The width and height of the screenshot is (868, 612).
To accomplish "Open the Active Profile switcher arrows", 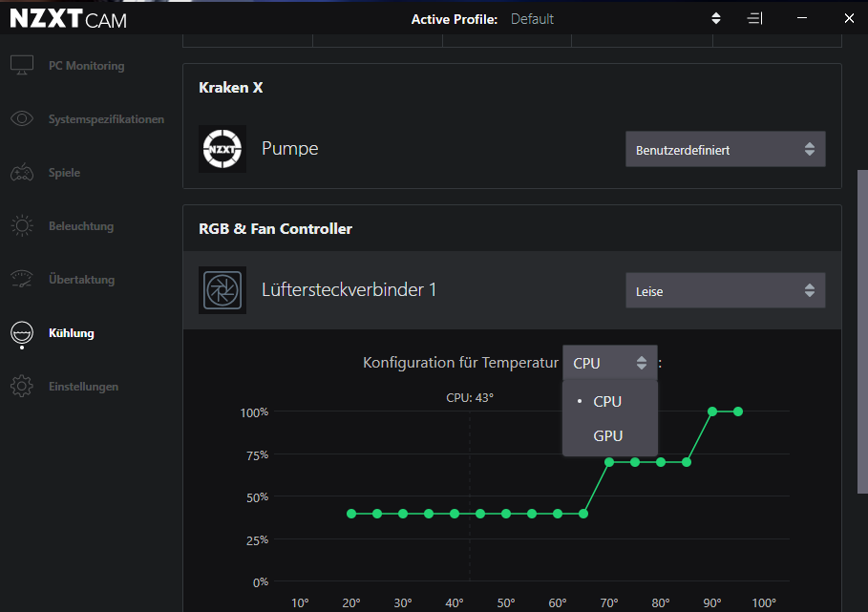I will [716, 19].
